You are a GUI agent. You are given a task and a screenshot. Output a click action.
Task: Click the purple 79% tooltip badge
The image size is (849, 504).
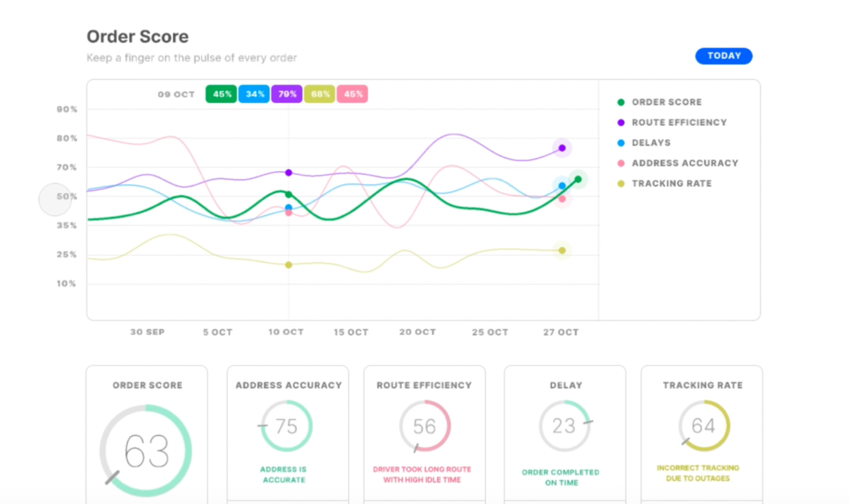point(287,94)
